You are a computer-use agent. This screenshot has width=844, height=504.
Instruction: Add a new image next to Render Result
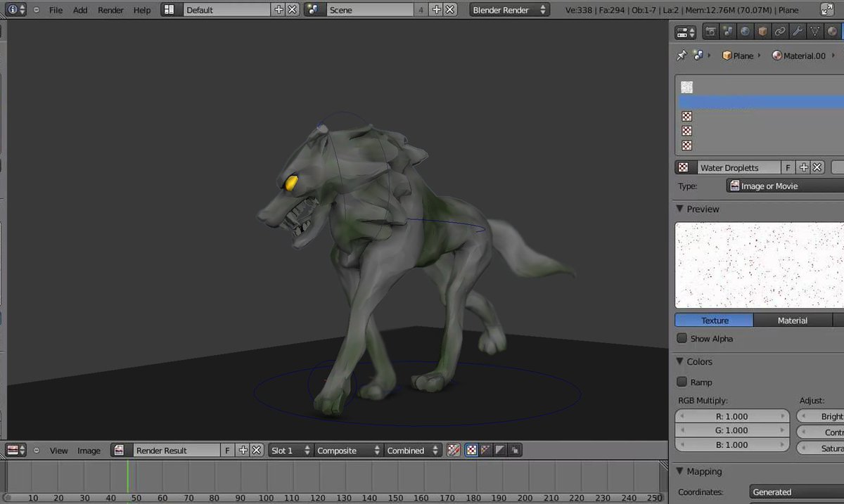(243, 451)
